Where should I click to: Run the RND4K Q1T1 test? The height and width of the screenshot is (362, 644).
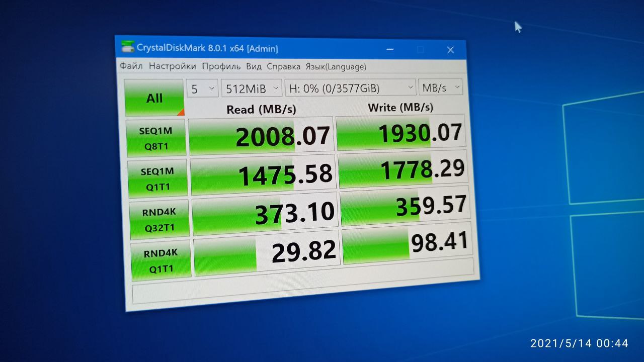[161, 260]
